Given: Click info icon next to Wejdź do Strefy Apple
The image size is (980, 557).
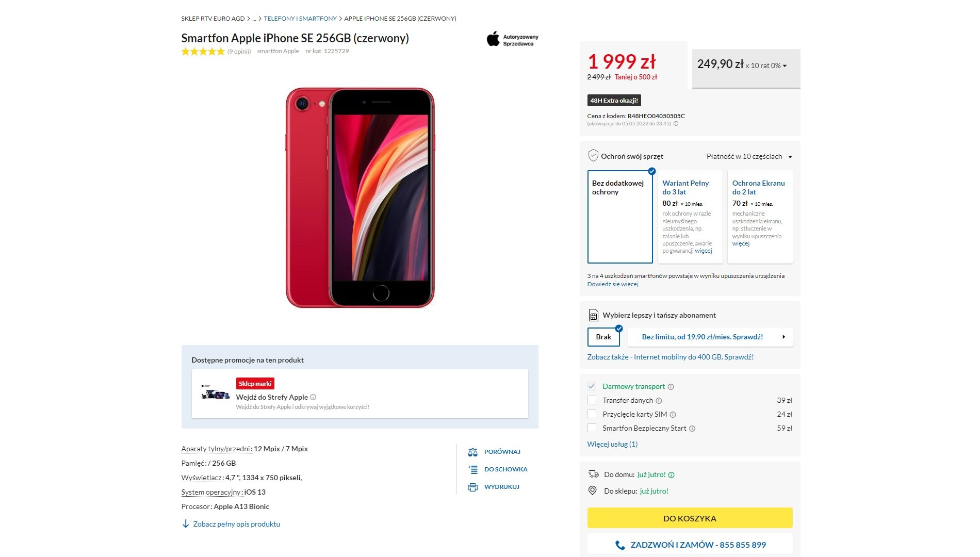Looking at the screenshot, I should pos(313,397).
